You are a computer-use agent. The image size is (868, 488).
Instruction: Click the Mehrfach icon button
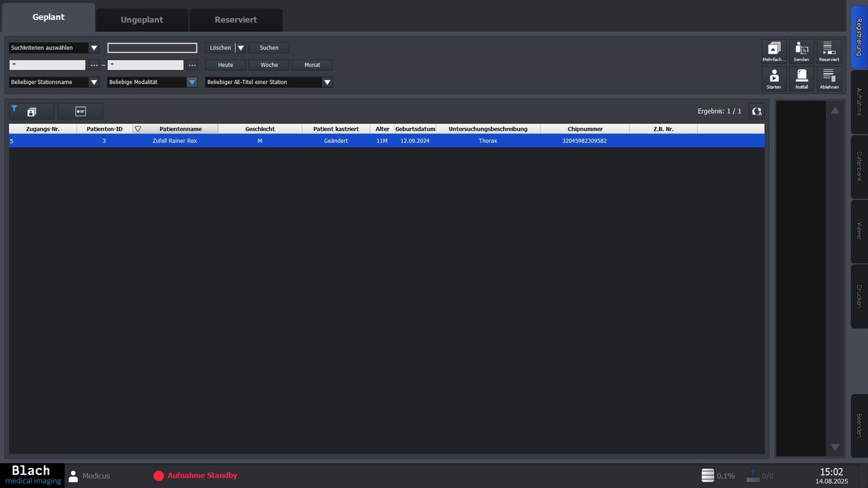[x=774, y=52]
